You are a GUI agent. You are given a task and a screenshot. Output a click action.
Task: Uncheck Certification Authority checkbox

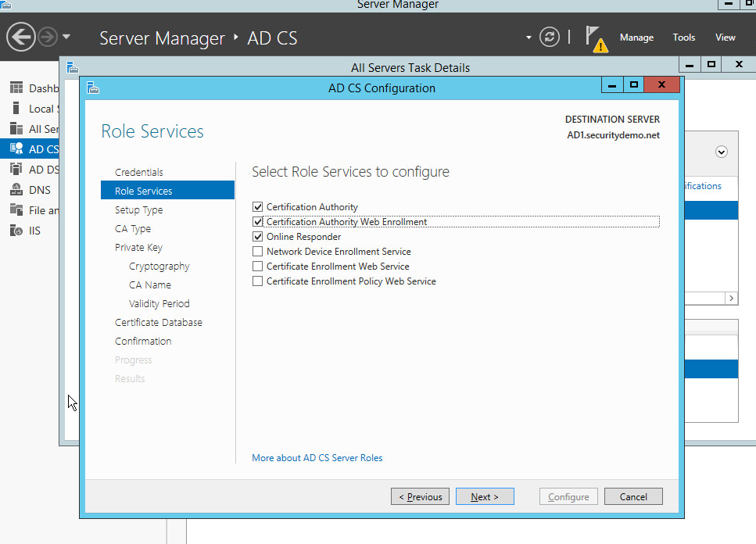(257, 206)
